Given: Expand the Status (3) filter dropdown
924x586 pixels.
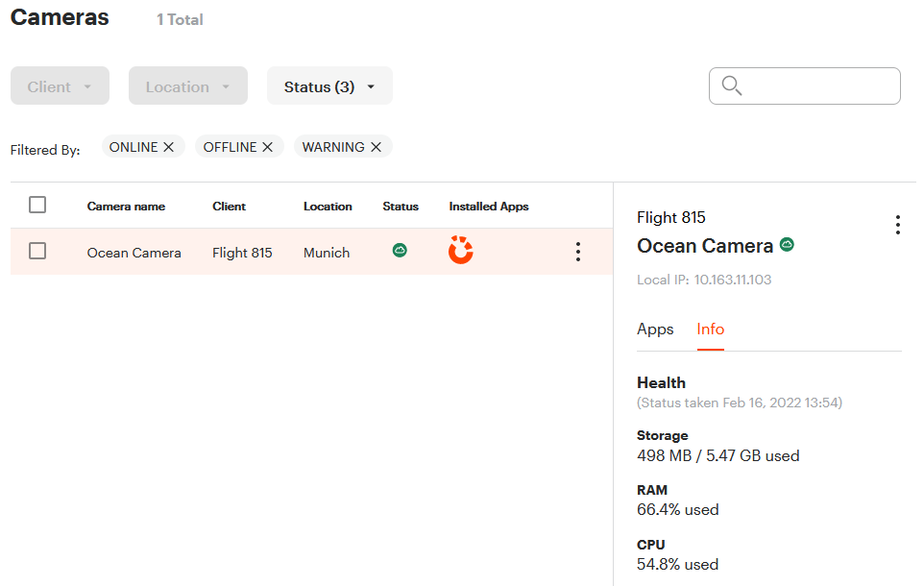Looking at the screenshot, I should coord(329,86).
